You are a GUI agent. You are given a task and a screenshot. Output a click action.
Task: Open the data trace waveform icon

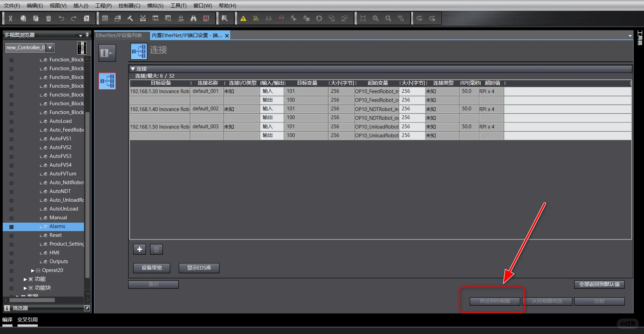tap(181, 19)
